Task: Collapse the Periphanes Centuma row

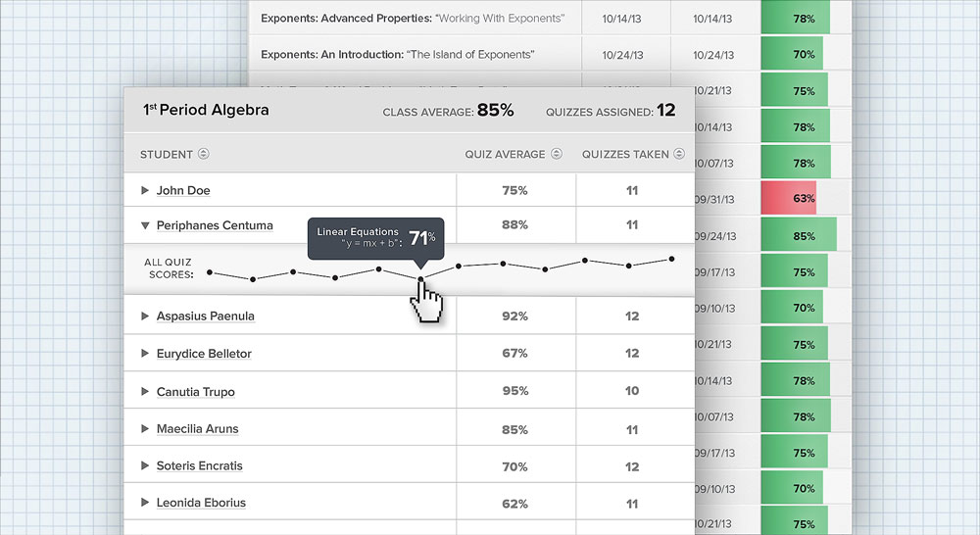Action: coord(145,225)
